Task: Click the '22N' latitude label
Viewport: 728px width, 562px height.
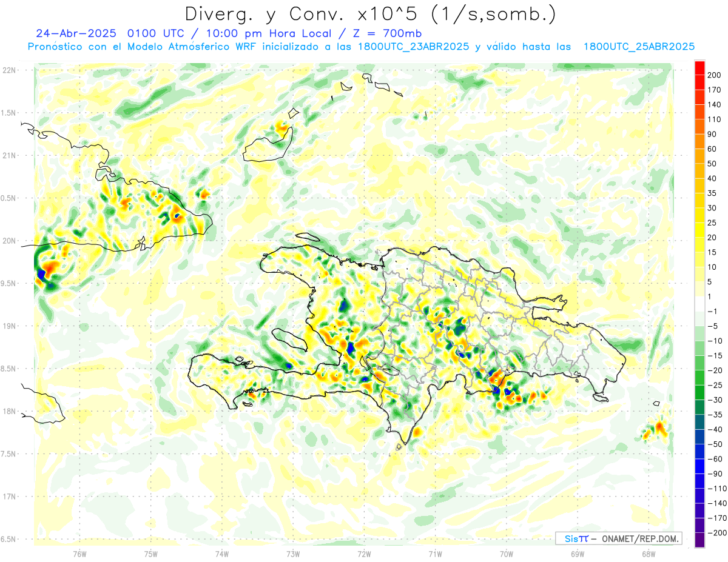Action: coord(8,70)
